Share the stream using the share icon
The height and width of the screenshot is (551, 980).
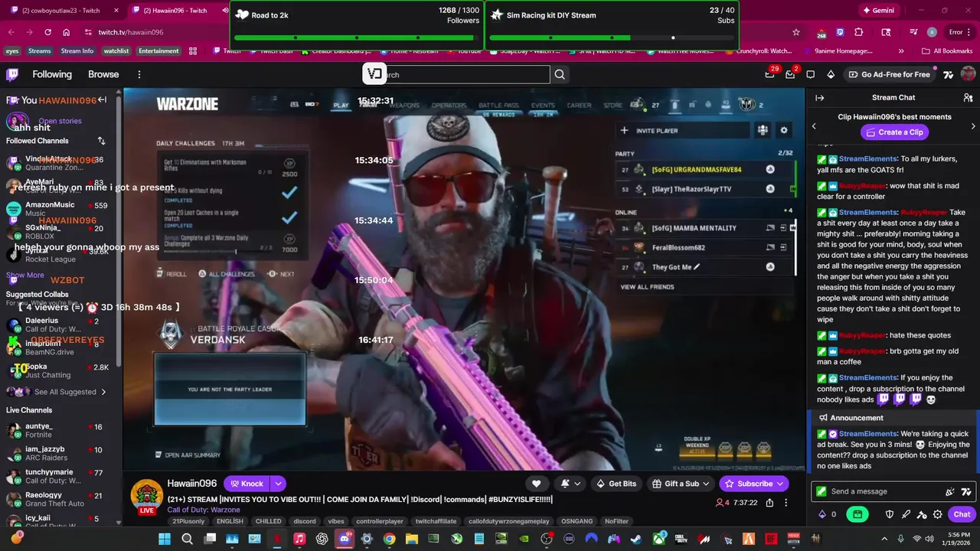(769, 503)
